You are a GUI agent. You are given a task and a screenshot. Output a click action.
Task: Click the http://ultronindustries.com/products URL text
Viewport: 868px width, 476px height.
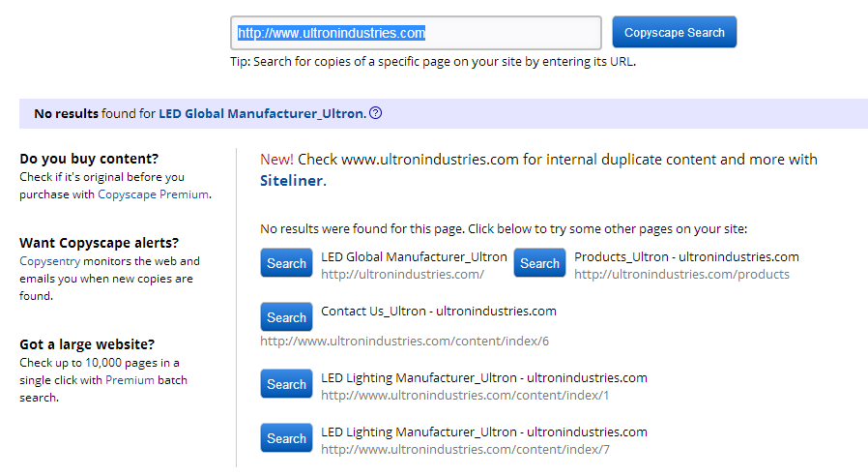pos(681,275)
